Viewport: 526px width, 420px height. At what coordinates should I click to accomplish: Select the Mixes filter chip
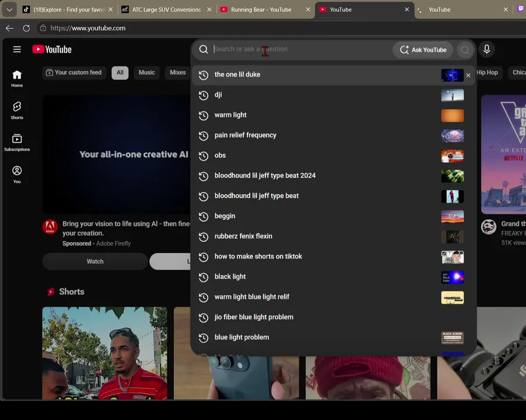point(177,72)
